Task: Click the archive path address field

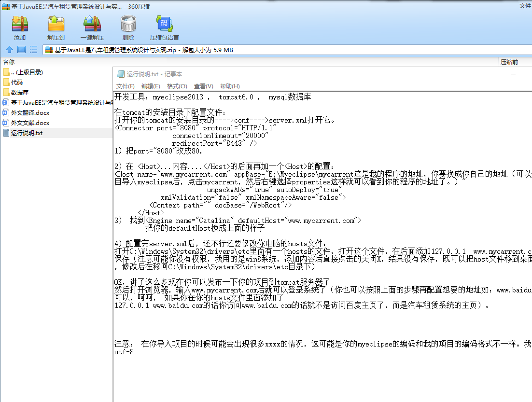Action: [287, 50]
